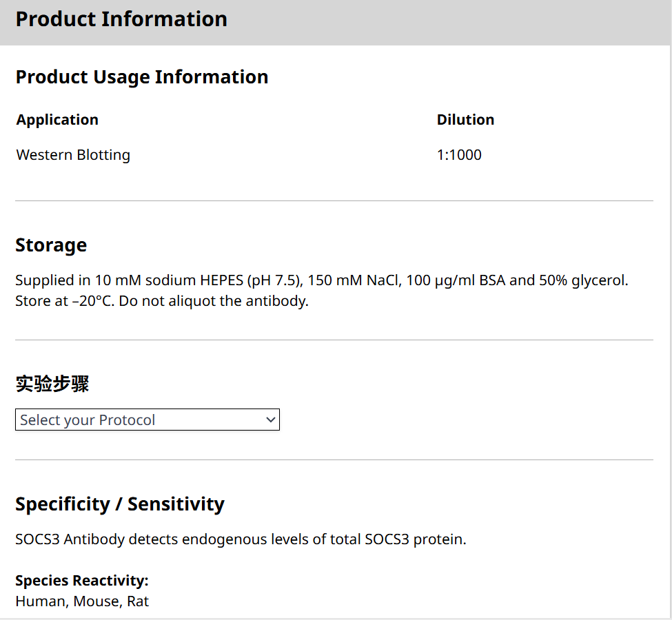Click the 'Store at –20°C' instruction text
The width and height of the screenshot is (672, 620).
click(65, 302)
